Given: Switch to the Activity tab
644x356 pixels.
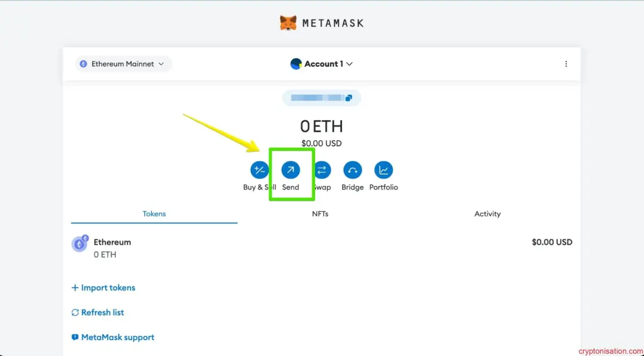Looking at the screenshot, I should click(488, 214).
